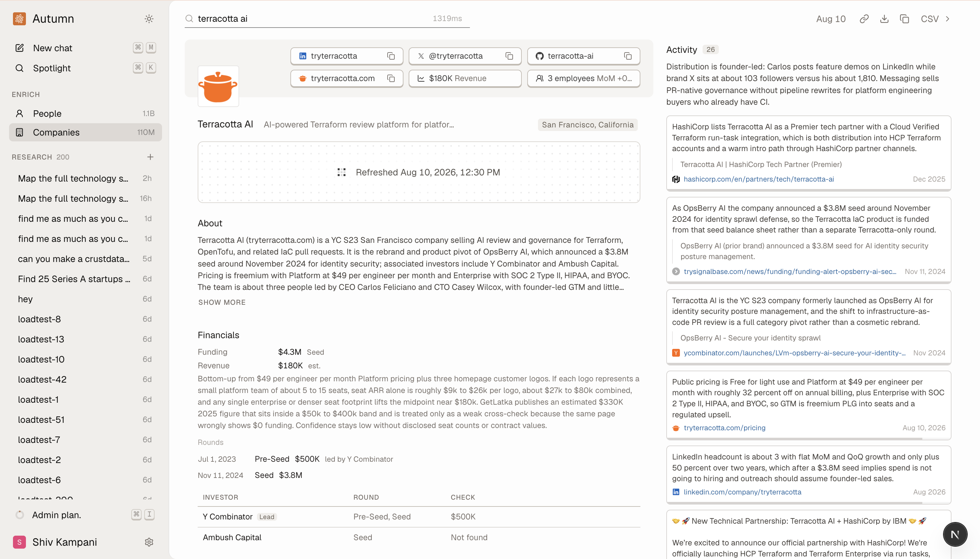This screenshot has height=559, width=980.
Task: Toggle the light/dark theme sun icon
Action: coord(149,18)
